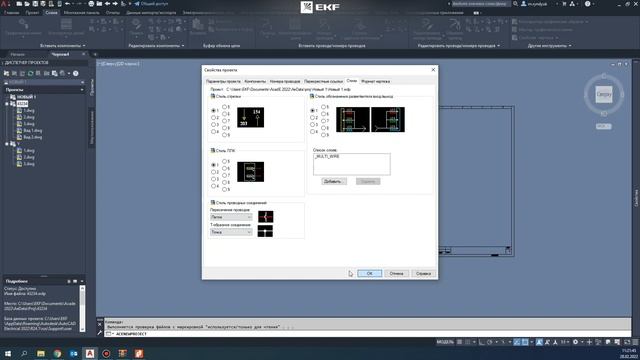This screenshot has width=640, height=360.
Task: Select arrow style radio button 5
Action: 224,107
